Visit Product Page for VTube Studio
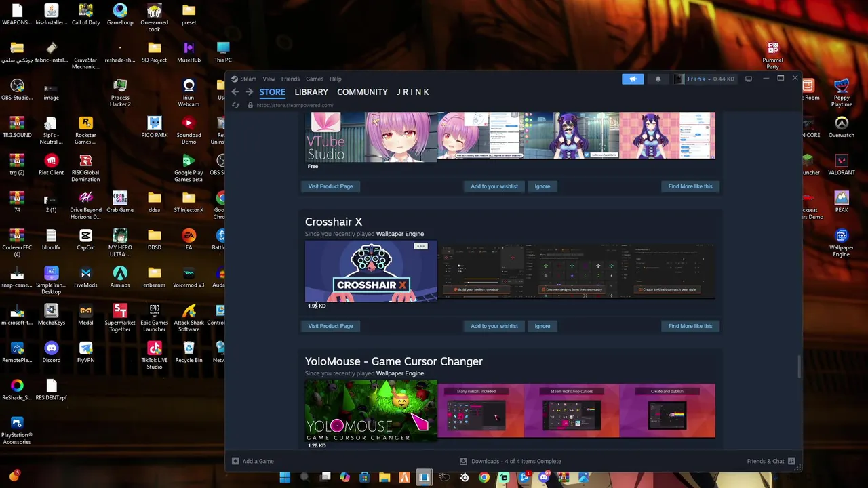 [x=330, y=186]
